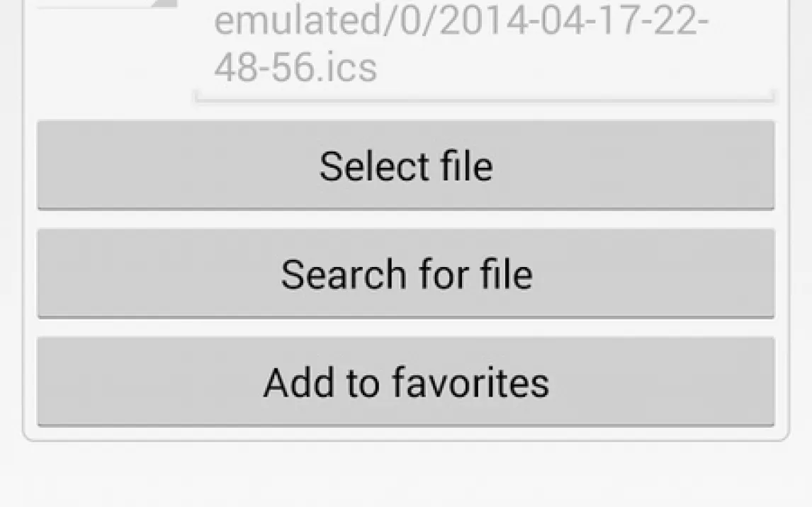The width and height of the screenshot is (812, 507).
Task: Place cursor in the .ics filename field
Action: pyautogui.click(x=484, y=51)
